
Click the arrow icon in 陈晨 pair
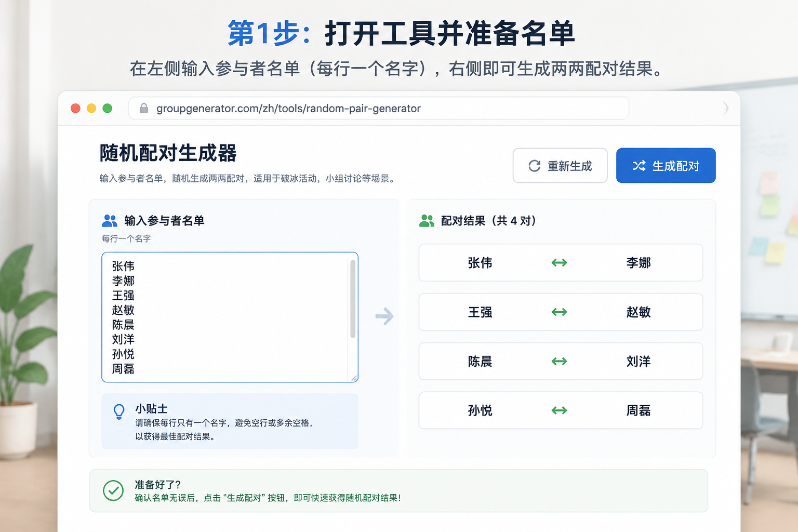(559, 362)
